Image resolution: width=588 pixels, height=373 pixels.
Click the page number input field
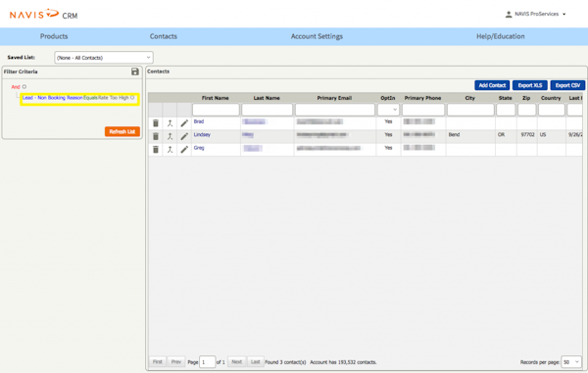click(208, 362)
